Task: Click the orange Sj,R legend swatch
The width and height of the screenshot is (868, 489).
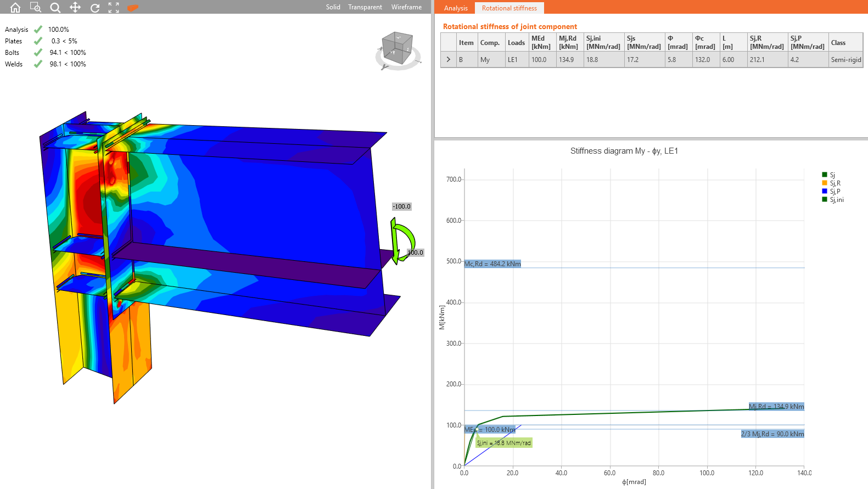Action: [825, 183]
